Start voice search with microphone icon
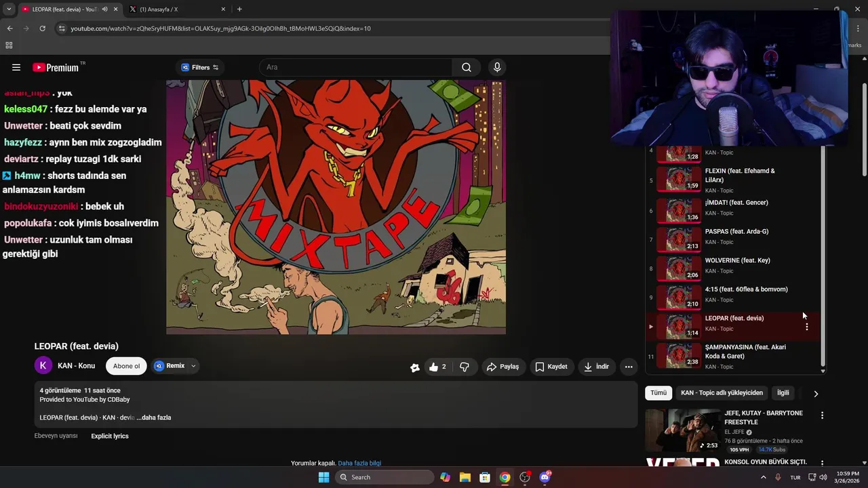Image resolution: width=868 pixels, height=488 pixels. click(x=497, y=67)
